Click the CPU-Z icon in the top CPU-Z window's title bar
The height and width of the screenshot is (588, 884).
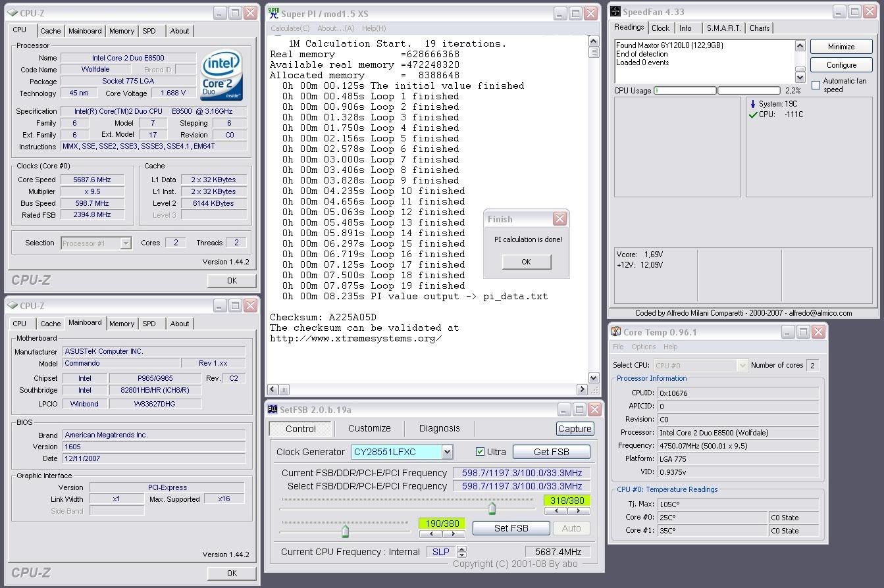pos(12,12)
